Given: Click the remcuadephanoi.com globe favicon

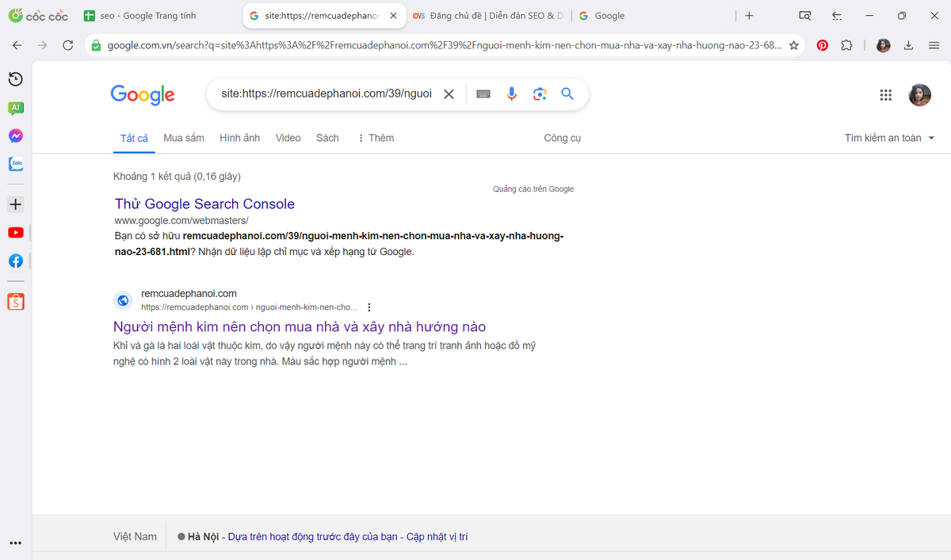Looking at the screenshot, I should point(123,300).
